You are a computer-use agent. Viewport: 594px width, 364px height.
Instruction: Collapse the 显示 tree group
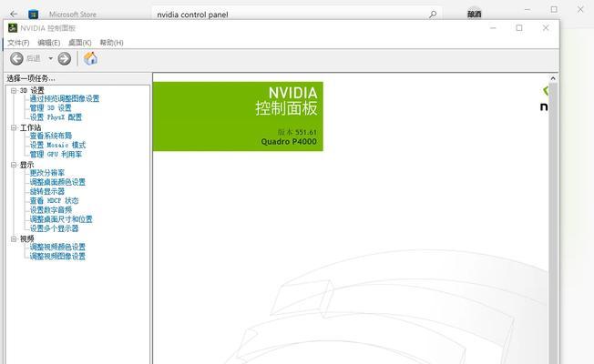pyautogui.click(x=14, y=165)
